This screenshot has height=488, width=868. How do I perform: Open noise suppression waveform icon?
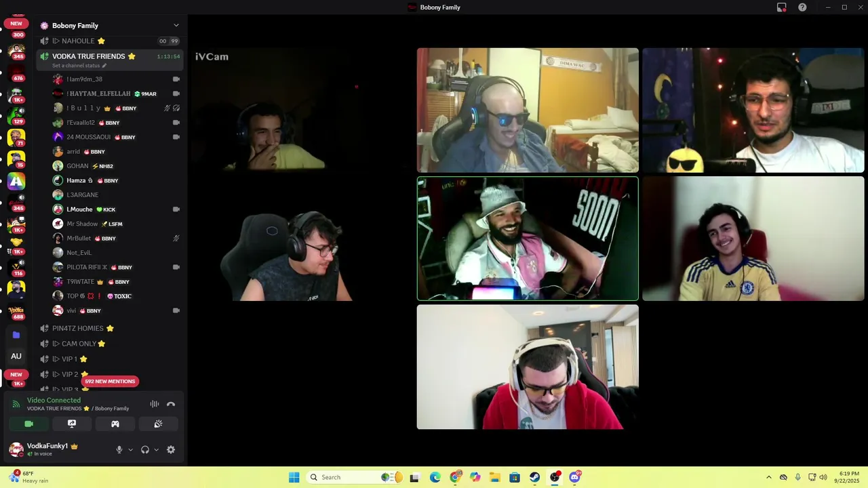[155, 404]
